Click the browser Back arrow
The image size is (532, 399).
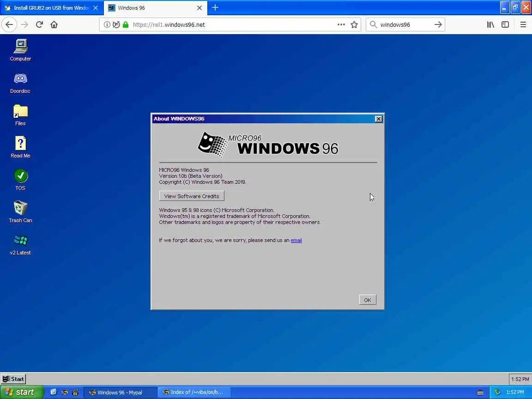[x=9, y=24]
